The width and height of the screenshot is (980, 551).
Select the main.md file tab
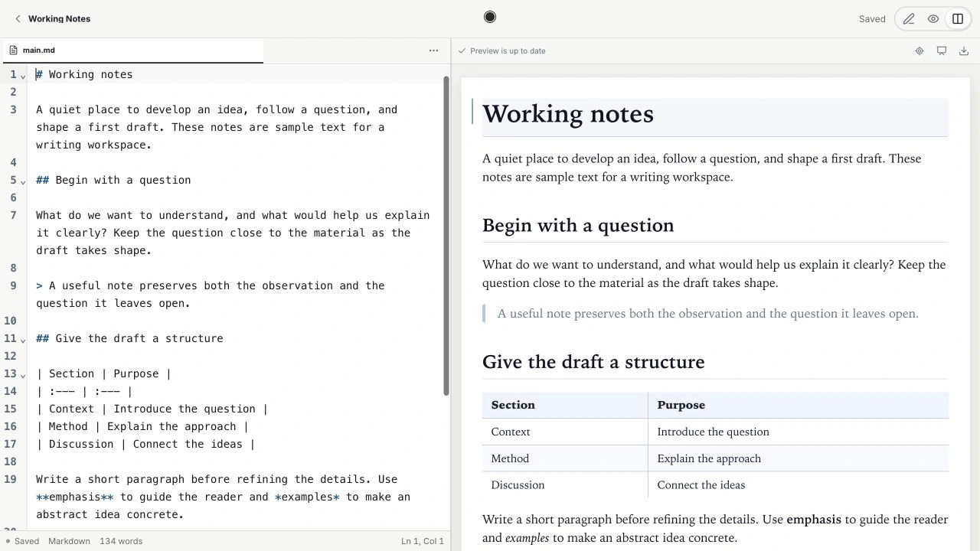pos(132,51)
